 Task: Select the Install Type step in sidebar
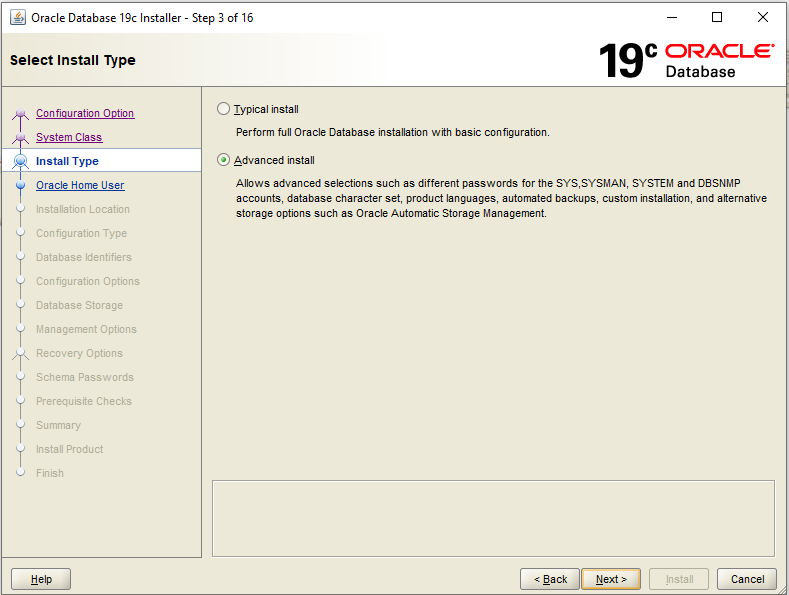[67, 161]
